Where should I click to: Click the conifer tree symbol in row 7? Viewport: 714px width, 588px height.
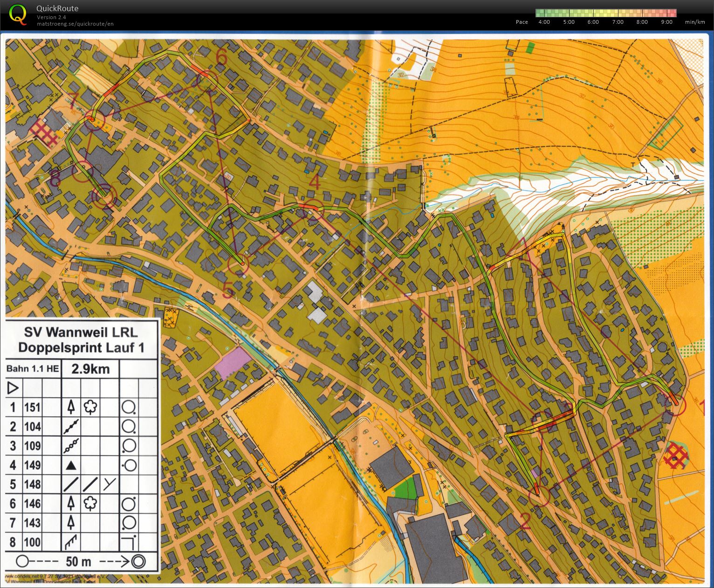[x=71, y=522]
